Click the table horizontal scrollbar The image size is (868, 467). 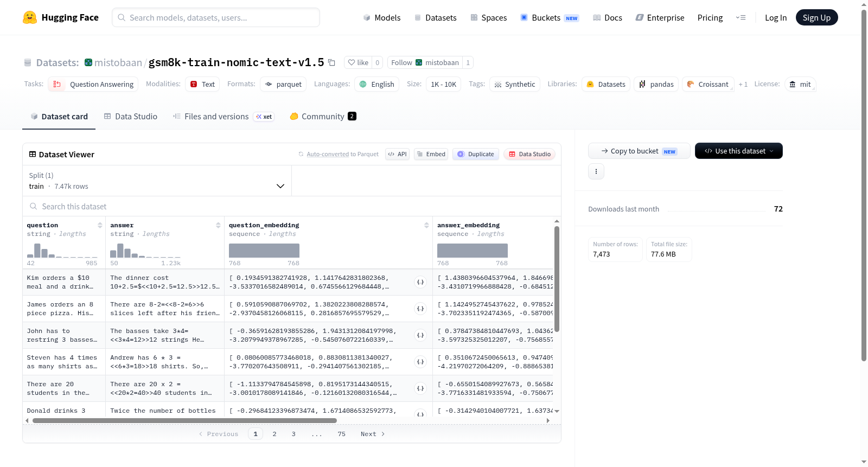pyautogui.click(x=184, y=420)
